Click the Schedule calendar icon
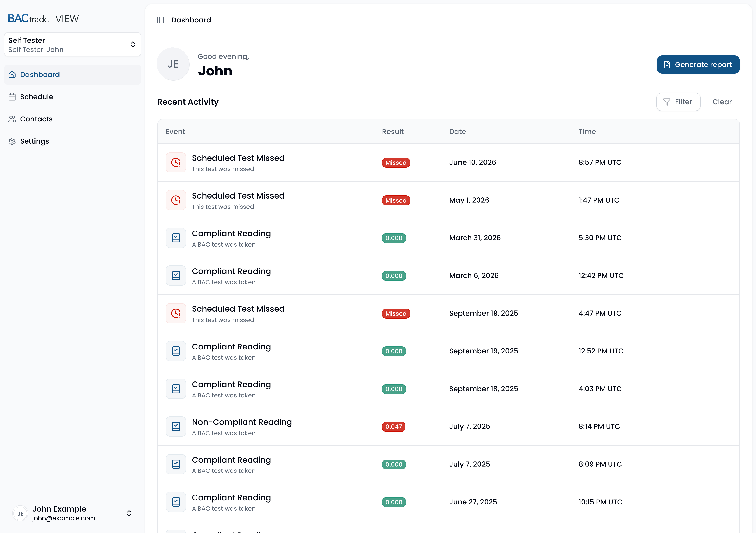Image resolution: width=756 pixels, height=533 pixels. point(12,97)
